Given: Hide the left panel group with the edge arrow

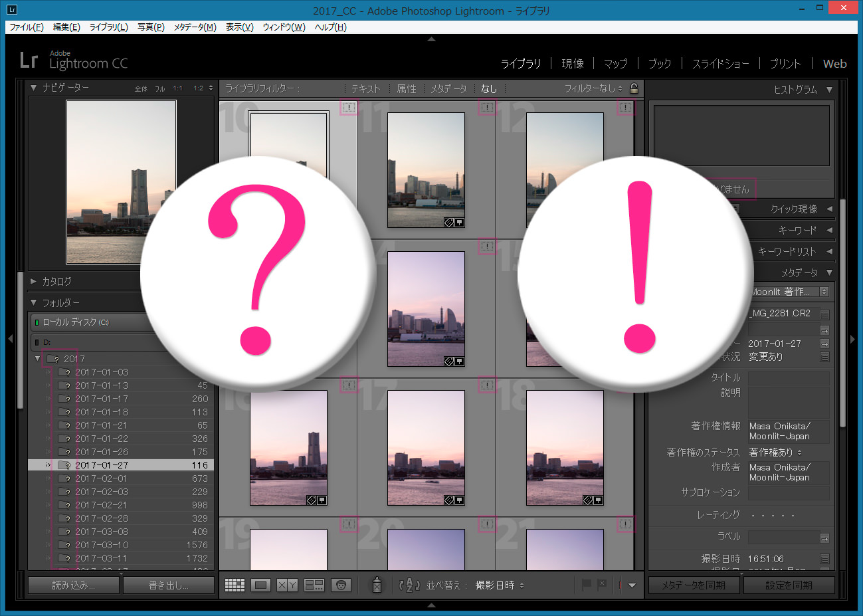Looking at the screenshot, I should click(x=10, y=339).
